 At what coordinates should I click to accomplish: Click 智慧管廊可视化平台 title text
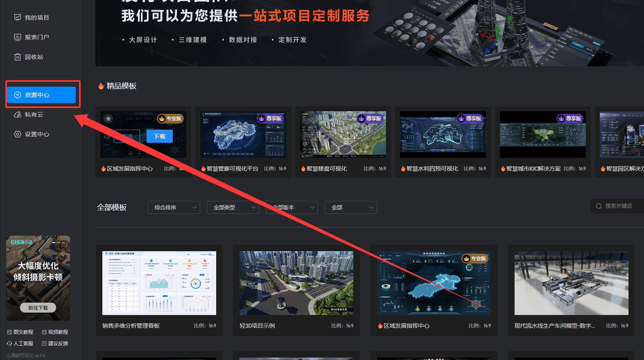point(233,169)
